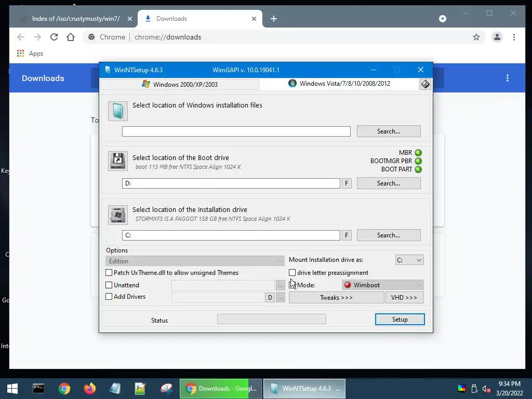Open the Edition dropdown
Image resolution: width=532 pixels, height=399 pixels.
(x=195, y=261)
